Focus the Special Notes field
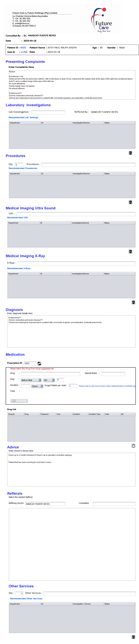Screen dimensions: 139x644 click(x=113, y=374)
